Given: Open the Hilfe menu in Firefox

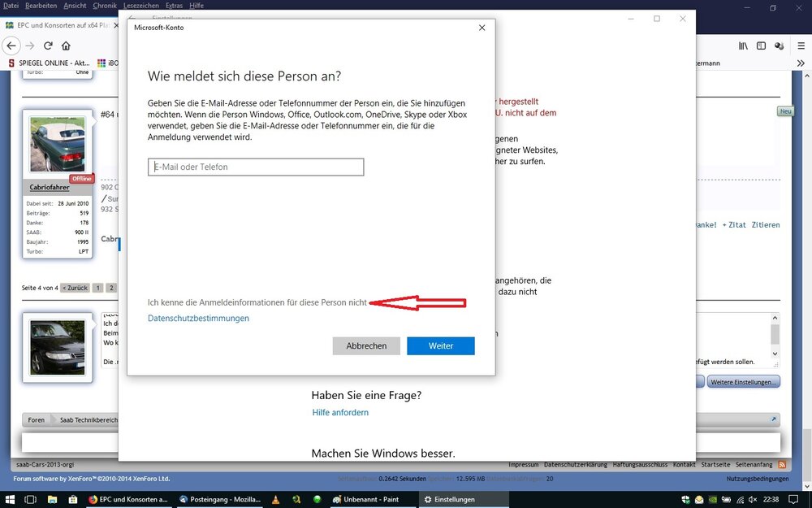Looking at the screenshot, I should point(197,5).
